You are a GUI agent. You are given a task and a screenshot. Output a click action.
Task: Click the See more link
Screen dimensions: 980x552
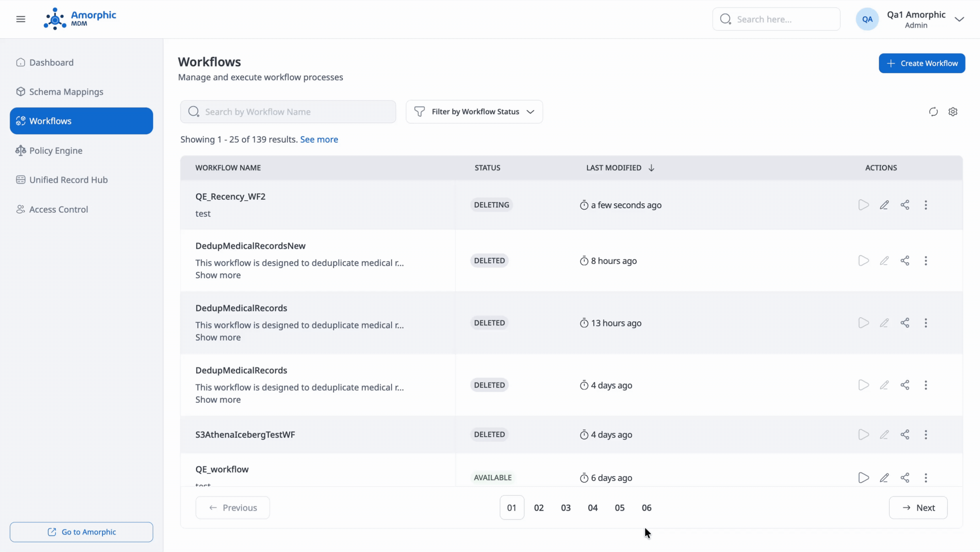tap(319, 139)
